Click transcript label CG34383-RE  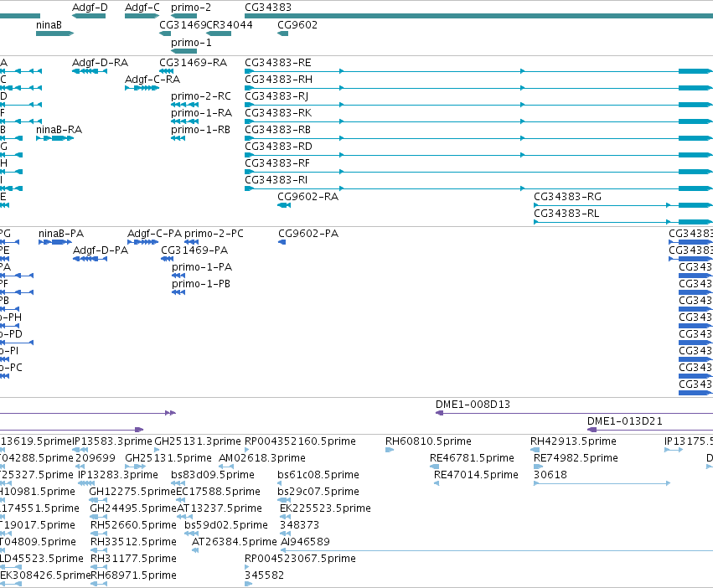click(278, 63)
